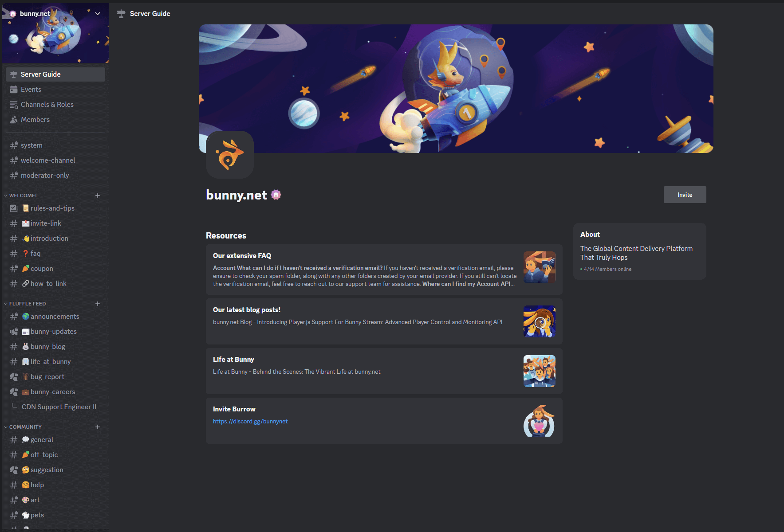Click the bunny.net orange server avatar
Viewport: 784px width, 532px height.
click(x=230, y=155)
